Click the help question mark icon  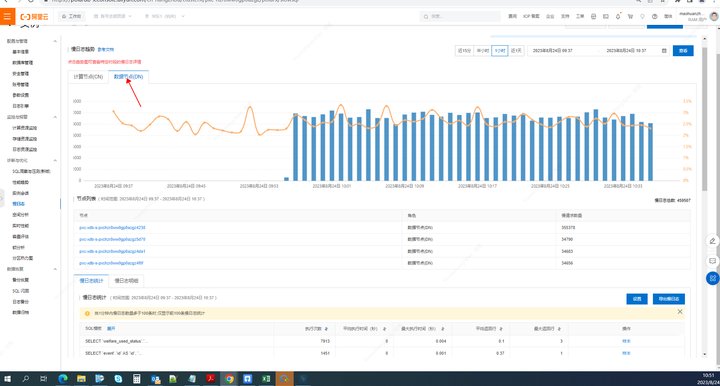pyautogui.click(x=654, y=17)
